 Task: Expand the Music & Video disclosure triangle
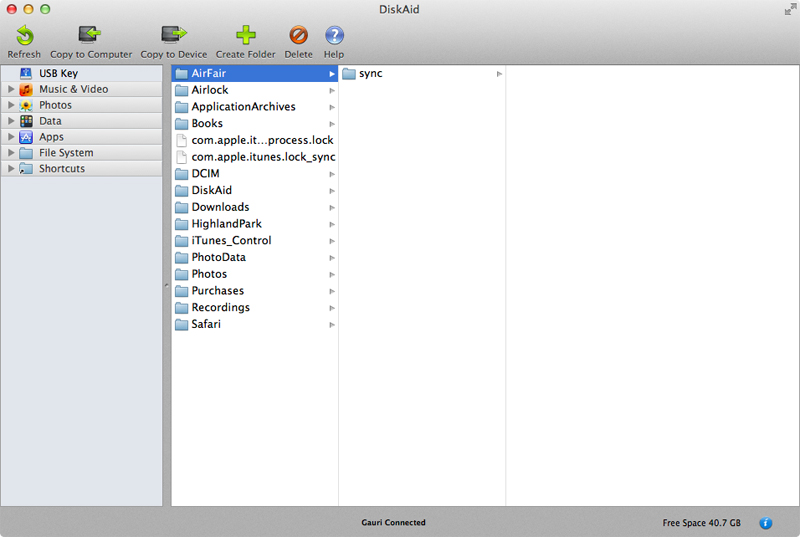pos(11,89)
